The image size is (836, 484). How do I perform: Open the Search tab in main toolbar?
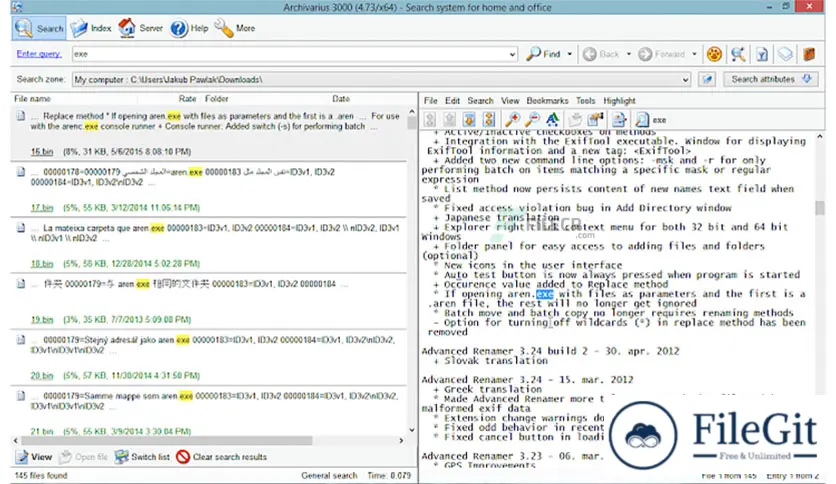tap(39, 28)
